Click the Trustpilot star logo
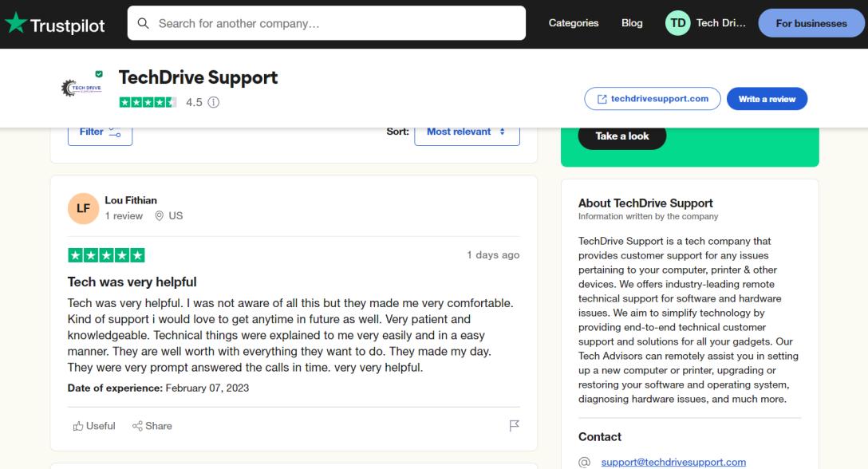This screenshot has width=868, height=469. 15,24
